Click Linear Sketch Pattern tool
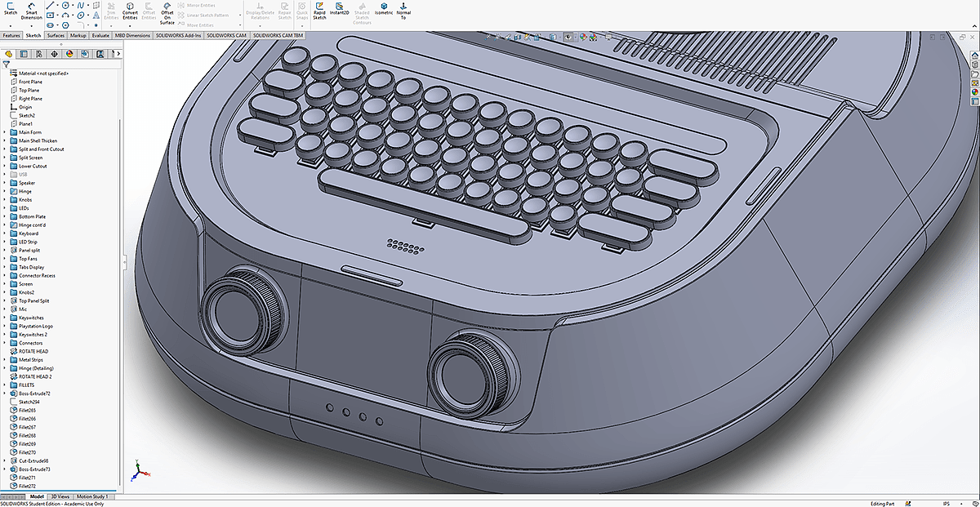 (204, 15)
